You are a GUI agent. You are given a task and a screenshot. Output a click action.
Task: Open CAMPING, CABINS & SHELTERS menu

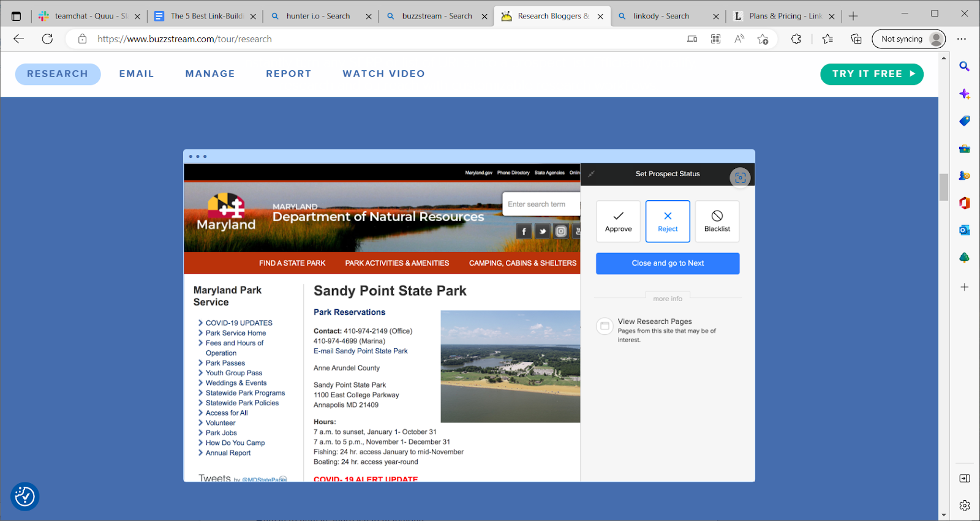coord(522,263)
